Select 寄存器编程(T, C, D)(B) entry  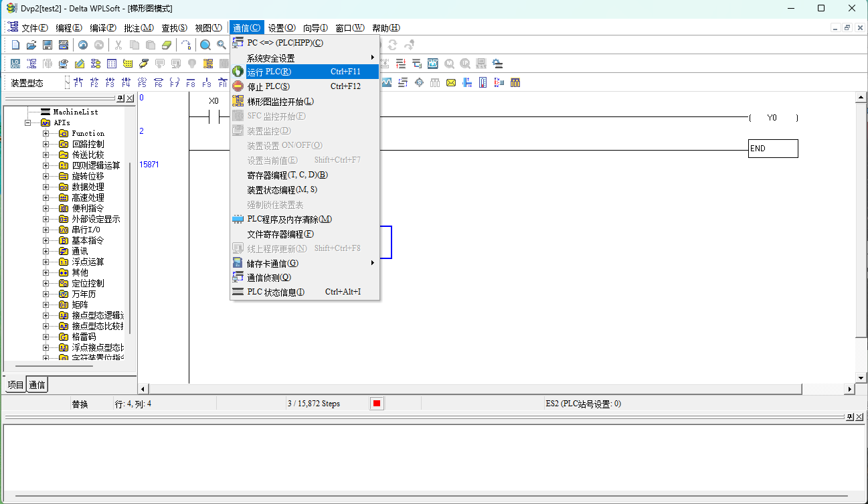point(305,175)
